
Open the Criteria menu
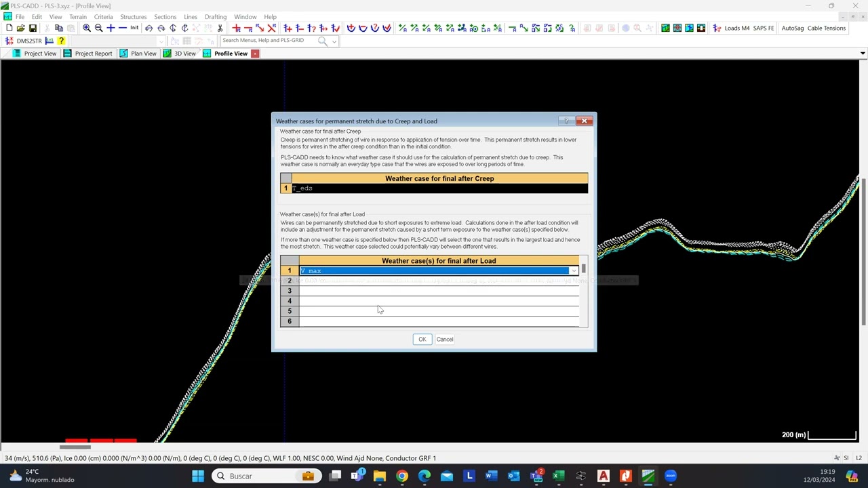(103, 16)
